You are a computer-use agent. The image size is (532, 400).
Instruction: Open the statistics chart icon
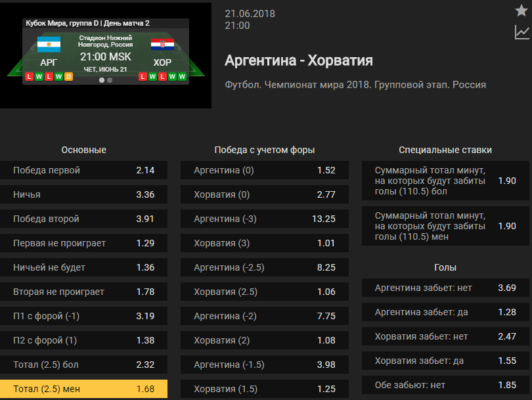[522, 33]
